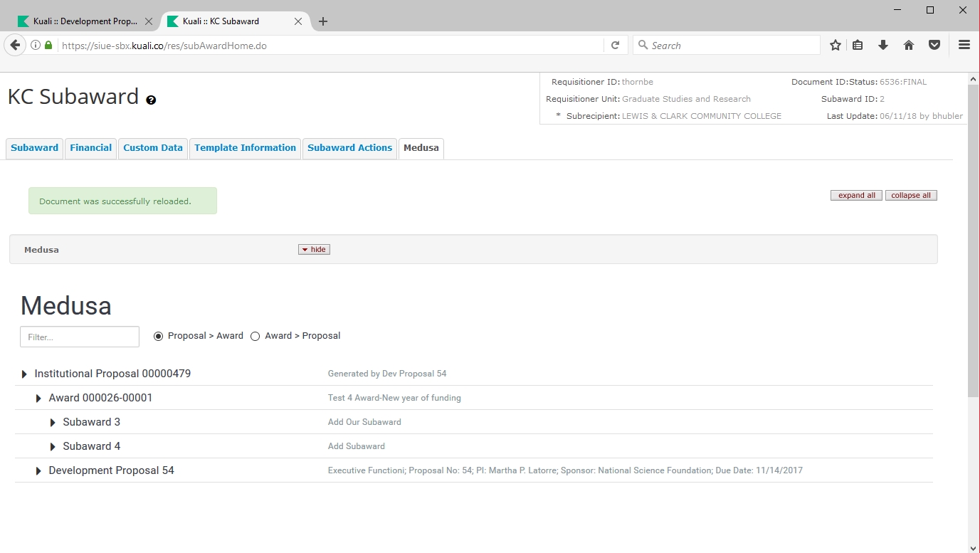Open a new browser tab

tap(323, 21)
